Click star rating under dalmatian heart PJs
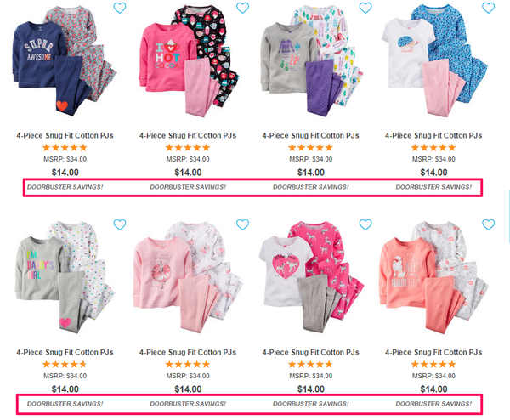Image resolution: width=510 pixels, height=420 pixels. 310,365
